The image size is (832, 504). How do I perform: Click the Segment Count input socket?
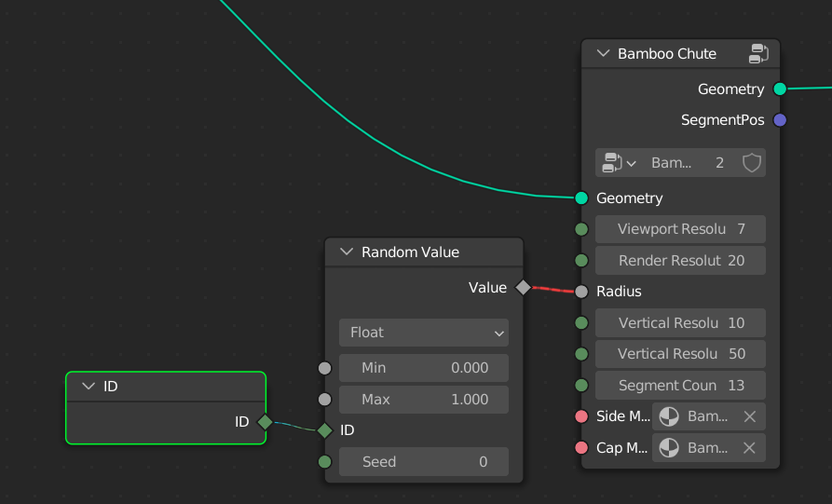(581, 385)
